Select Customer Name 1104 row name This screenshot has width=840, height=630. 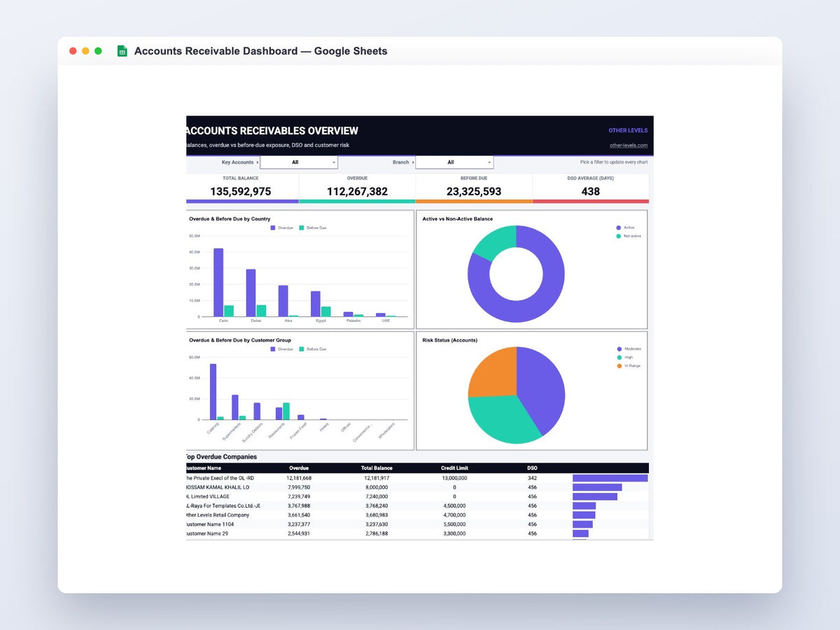(209, 524)
